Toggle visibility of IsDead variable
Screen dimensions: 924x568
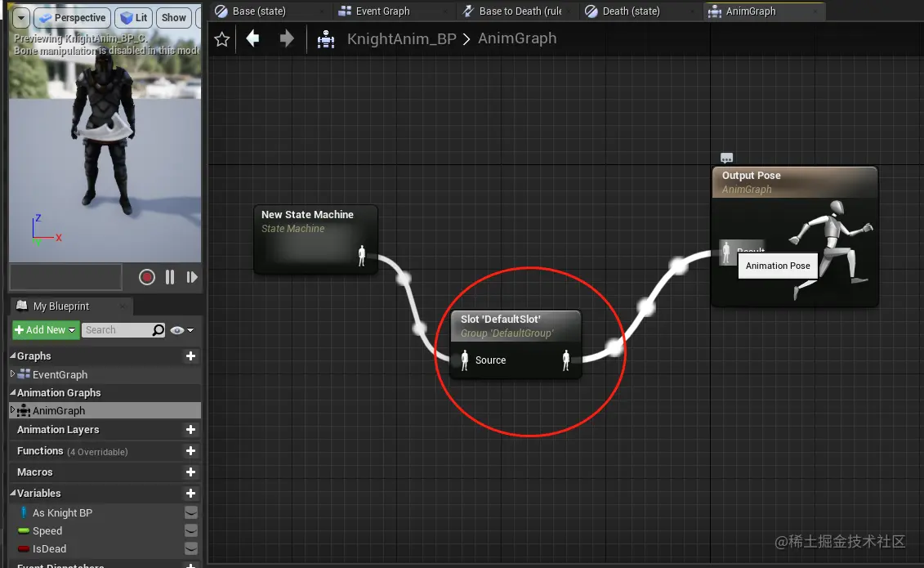pos(191,548)
